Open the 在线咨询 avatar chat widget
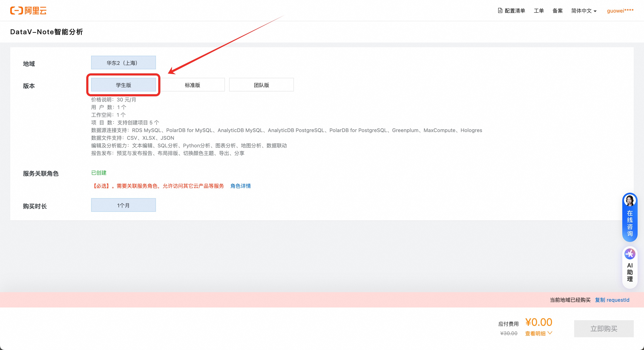 click(630, 201)
